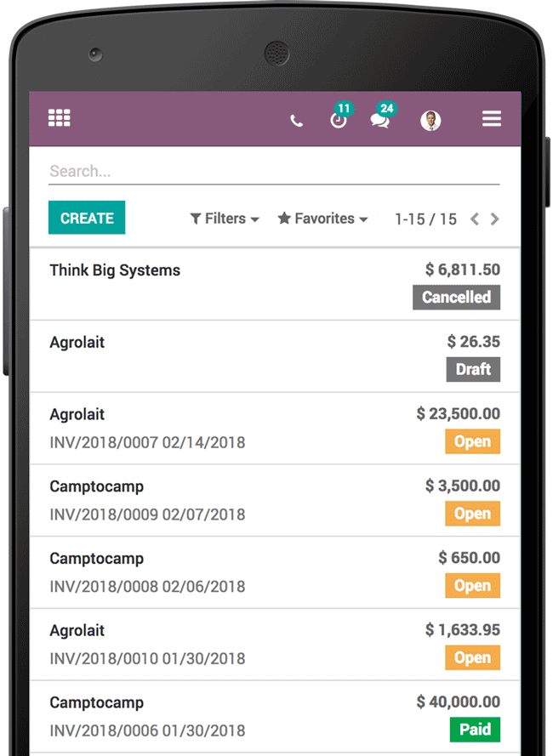Viewport: 553px width, 756px height.
Task: Go to previous page arrow
Action: tap(475, 219)
